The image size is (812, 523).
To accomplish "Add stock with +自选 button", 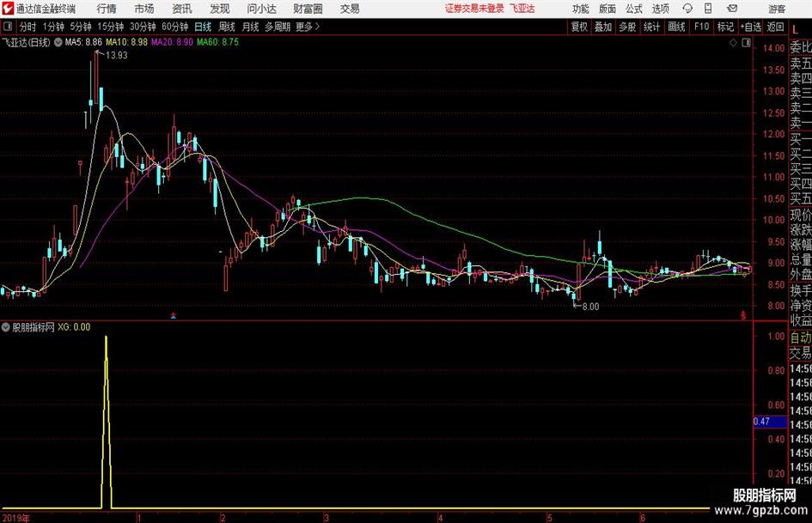I will [x=750, y=27].
